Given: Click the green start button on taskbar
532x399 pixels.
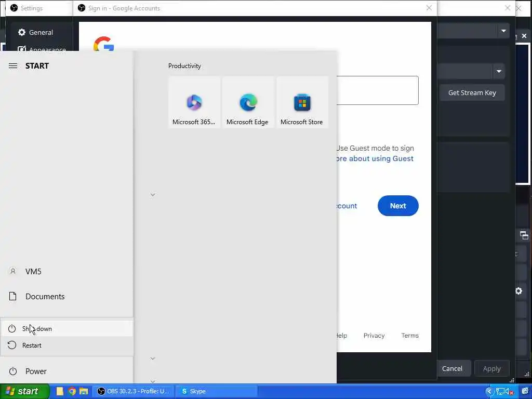Looking at the screenshot, I should click(x=24, y=391).
